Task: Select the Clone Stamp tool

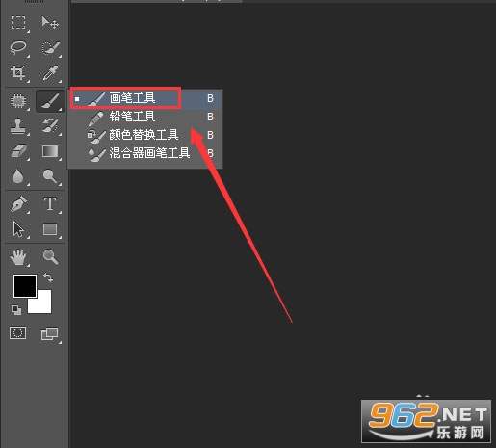Action: [x=18, y=126]
